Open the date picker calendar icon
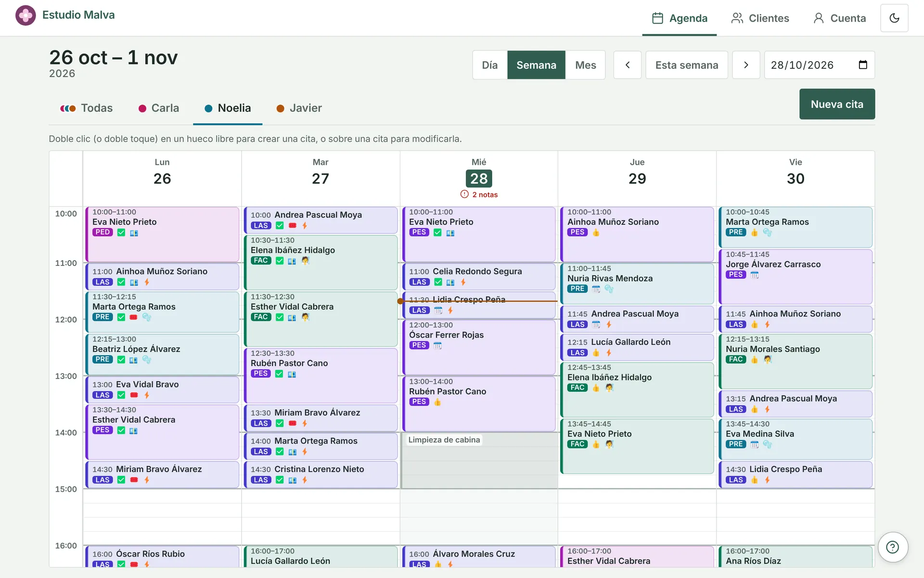The image size is (924, 578). pos(863,65)
